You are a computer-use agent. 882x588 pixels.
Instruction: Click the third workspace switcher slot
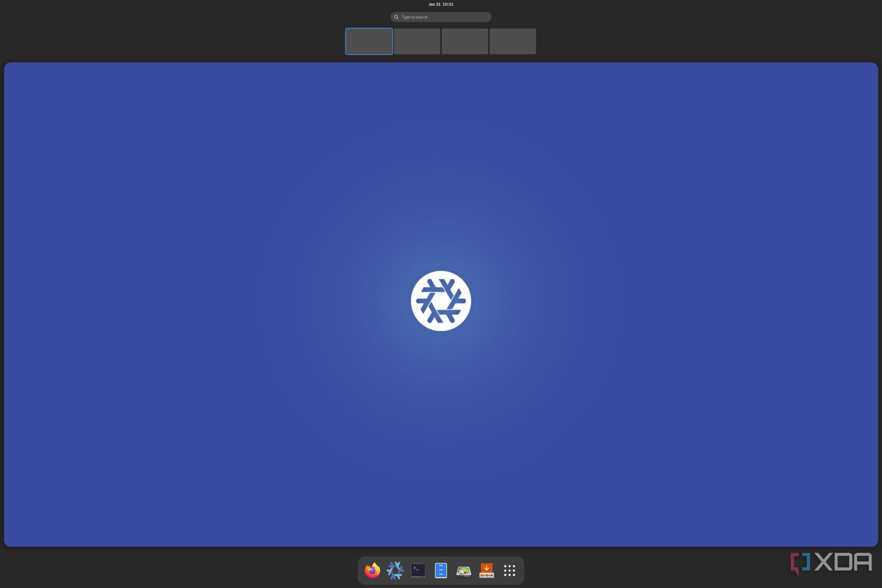coord(464,41)
